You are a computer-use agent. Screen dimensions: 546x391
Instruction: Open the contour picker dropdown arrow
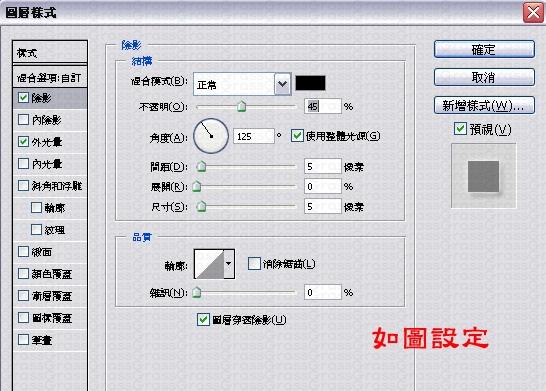229,264
